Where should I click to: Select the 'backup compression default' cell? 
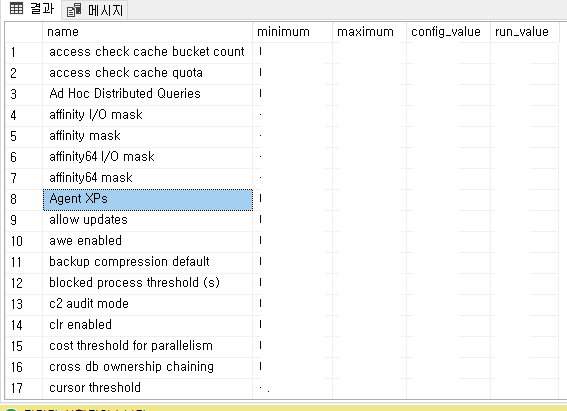148,262
